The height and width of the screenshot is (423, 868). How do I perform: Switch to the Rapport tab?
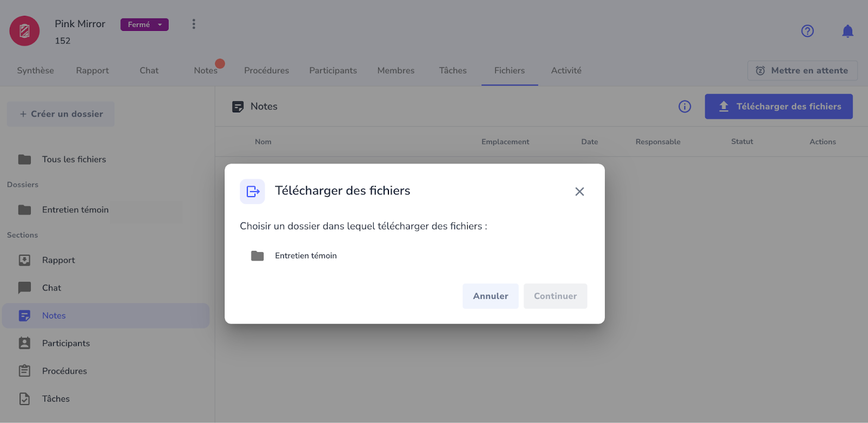pos(92,71)
